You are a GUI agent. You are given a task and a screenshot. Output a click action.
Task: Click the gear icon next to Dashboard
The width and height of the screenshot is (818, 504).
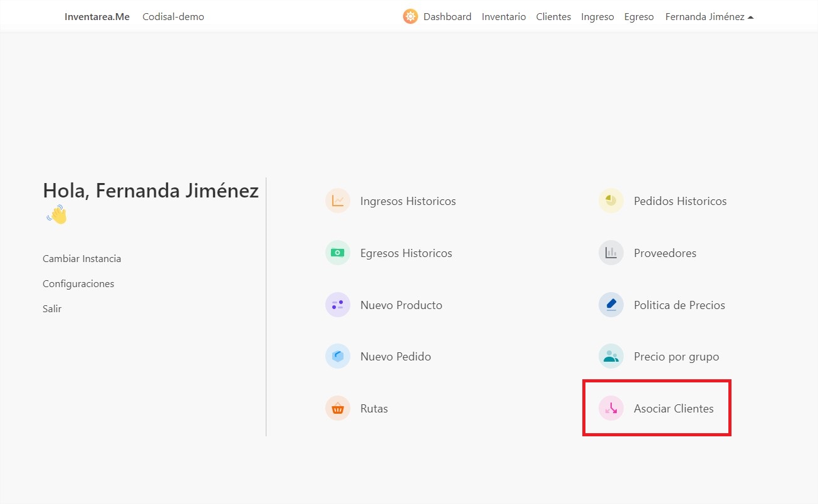(410, 16)
